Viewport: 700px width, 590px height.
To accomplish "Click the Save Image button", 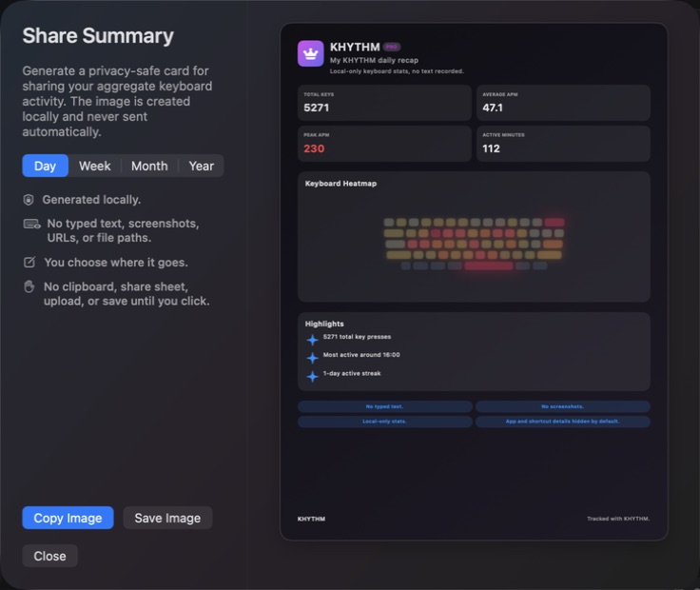I will (167, 518).
